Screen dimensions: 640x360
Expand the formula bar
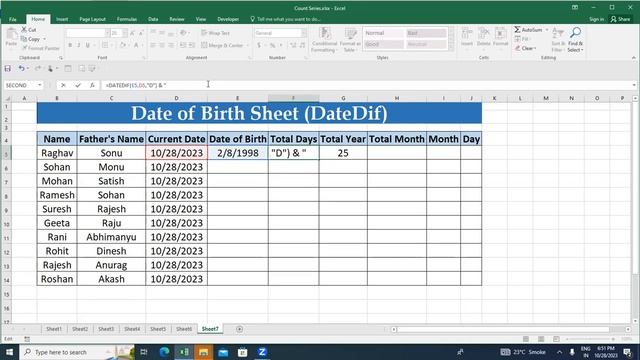(x=634, y=85)
